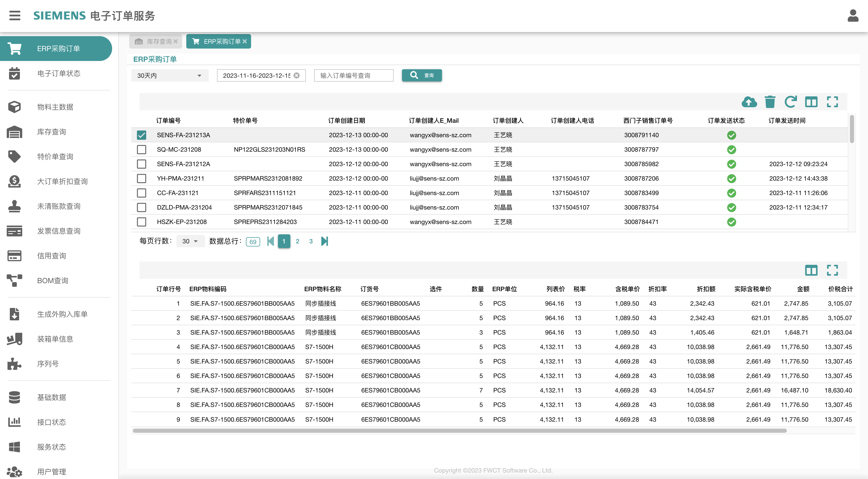
Task: Go to page 3
Action: pos(311,241)
